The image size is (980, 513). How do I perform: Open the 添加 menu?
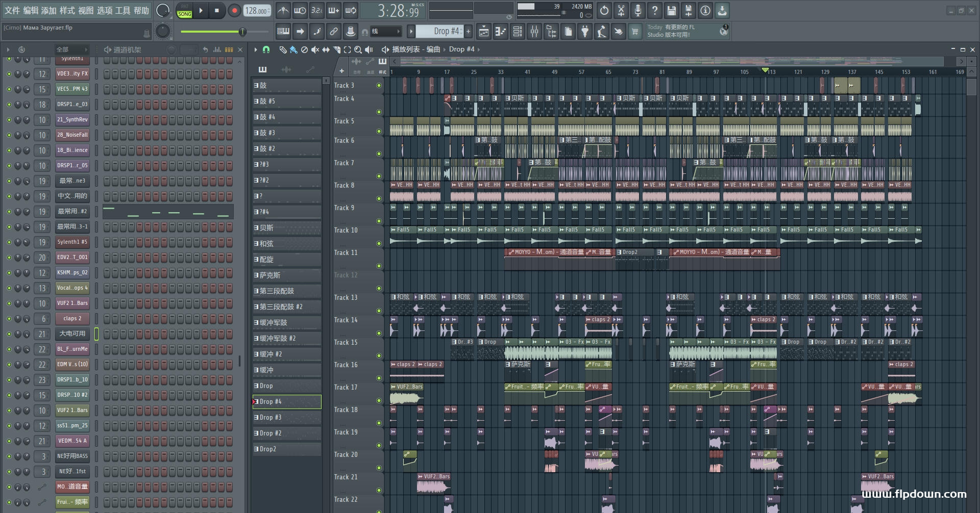tap(49, 10)
